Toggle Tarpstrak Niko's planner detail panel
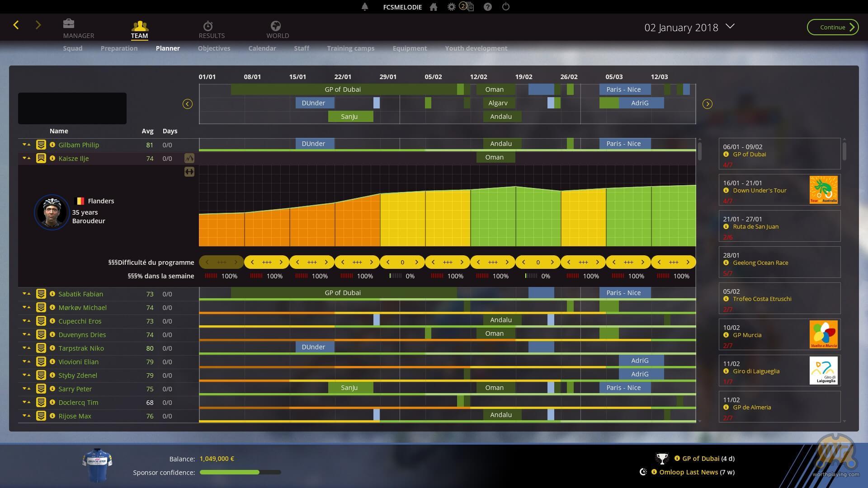 (41, 348)
